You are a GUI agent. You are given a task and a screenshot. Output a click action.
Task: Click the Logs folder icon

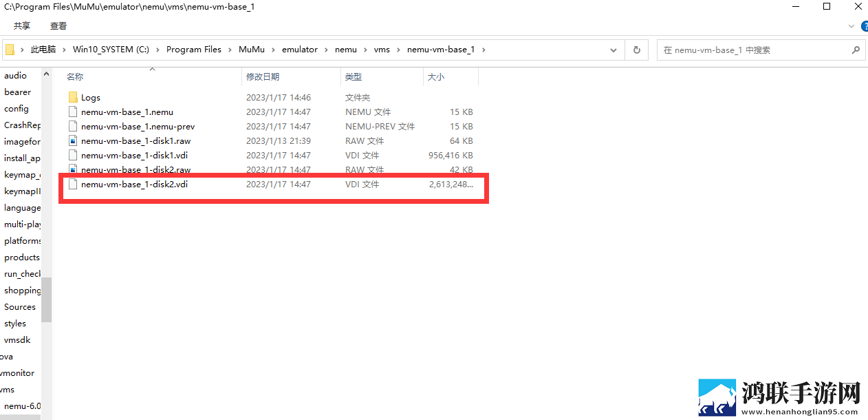coord(73,98)
